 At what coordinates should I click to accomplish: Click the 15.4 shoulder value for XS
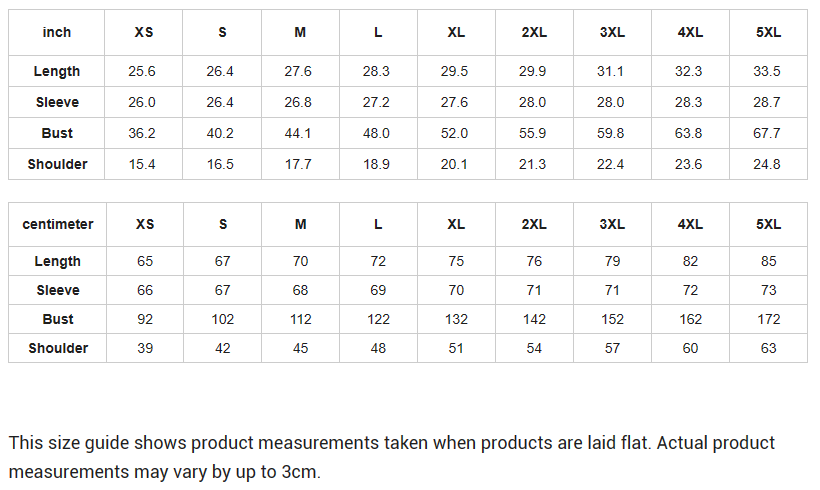[x=145, y=164]
